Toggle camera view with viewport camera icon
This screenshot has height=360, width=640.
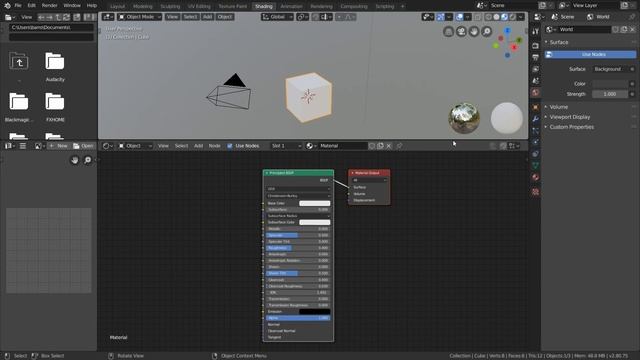pos(461,32)
